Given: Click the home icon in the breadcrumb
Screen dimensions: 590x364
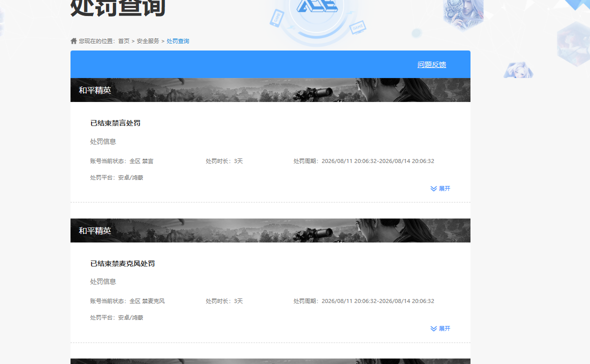Looking at the screenshot, I should (x=74, y=41).
